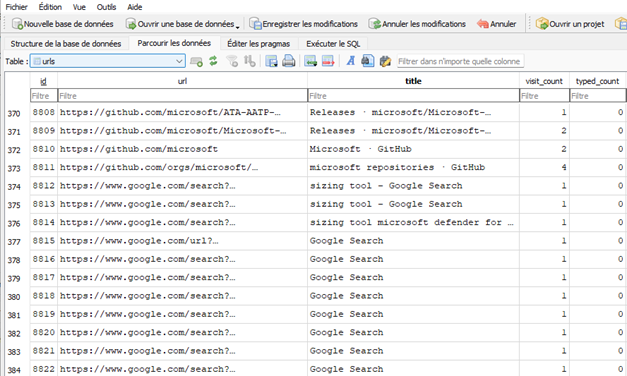This screenshot has height=376, width=627.
Task: Click the url cell in row 8809
Action: click(x=182, y=131)
